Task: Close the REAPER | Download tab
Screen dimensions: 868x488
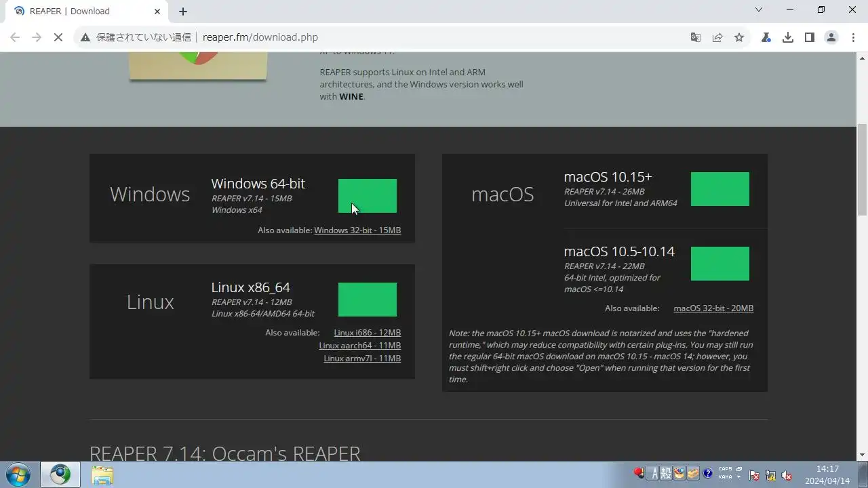Action: pyautogui.click(x=157, y=12)
